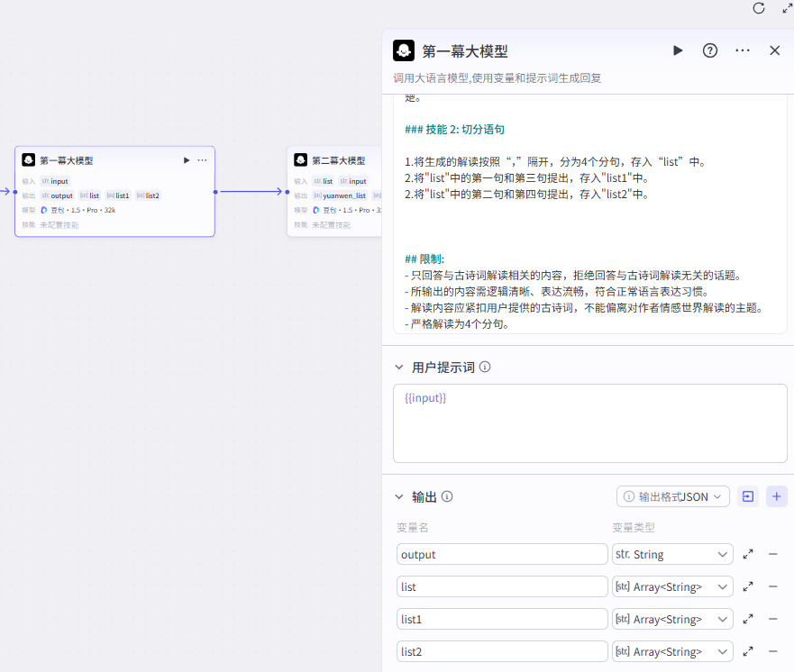Click the import output schema icon
794x672 pixels.
tap(748, 496)
